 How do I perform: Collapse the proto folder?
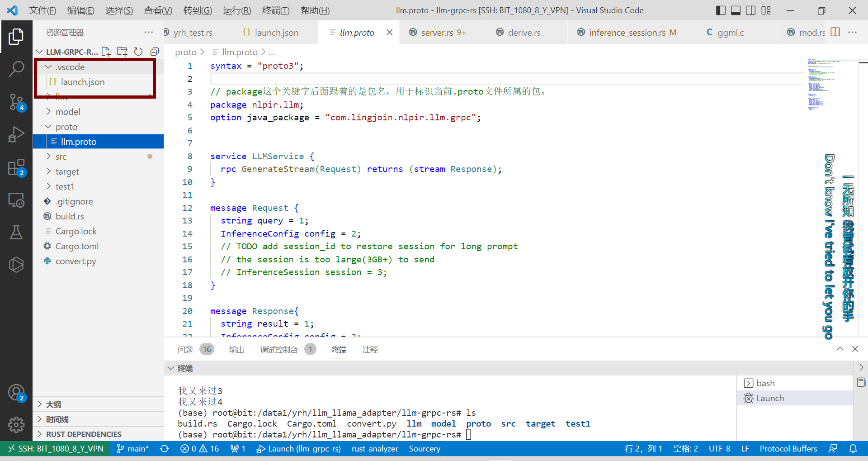98,127
